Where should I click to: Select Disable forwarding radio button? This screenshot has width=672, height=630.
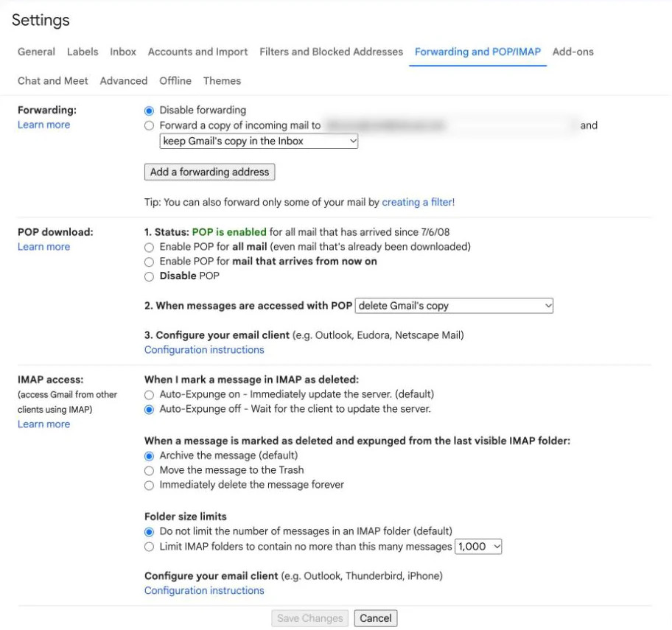click(x=149, y=111)
